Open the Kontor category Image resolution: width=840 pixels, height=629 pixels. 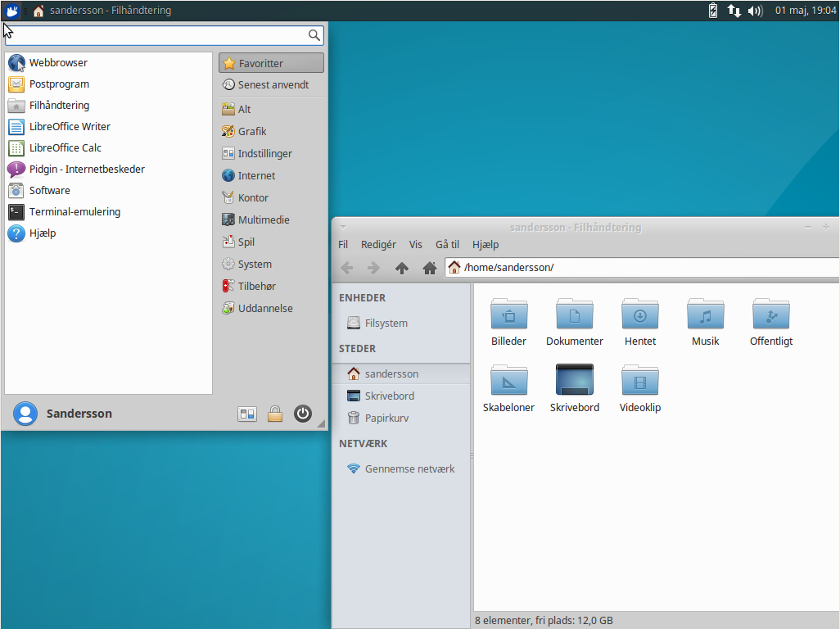click(271, 197)
